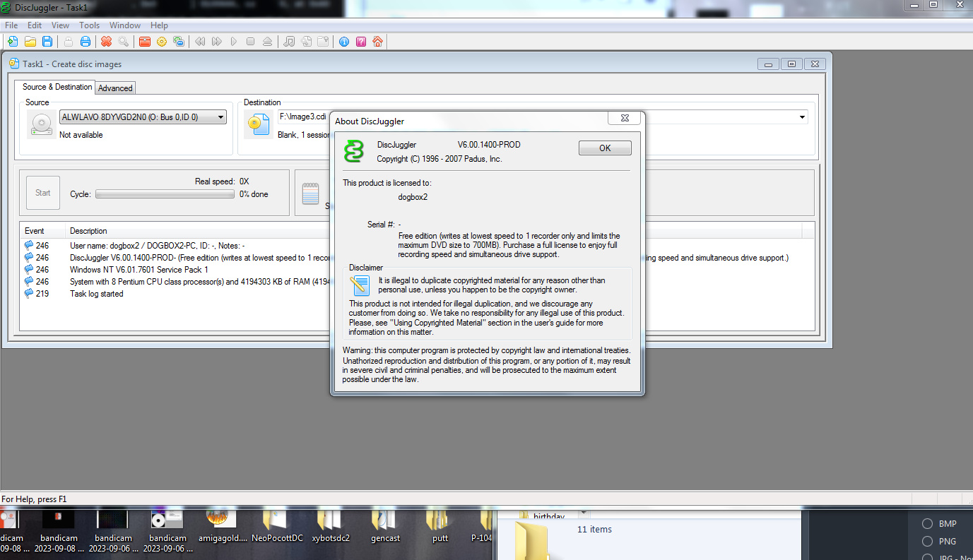Click the Cycle progress bar
The width and height of the screenshot is (973, 560).
click(x=165, y=194)
